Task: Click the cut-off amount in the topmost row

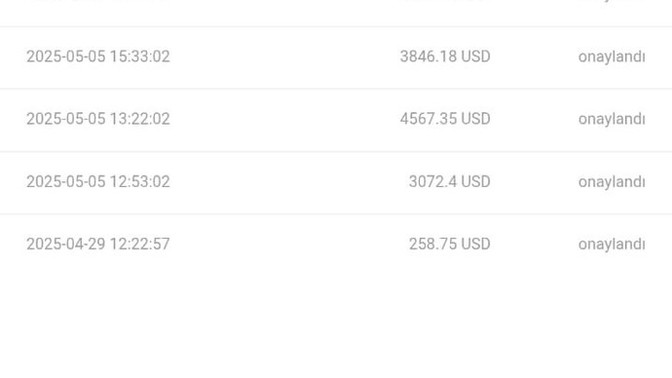Action: pyautogui.click(x=445, y=1)
